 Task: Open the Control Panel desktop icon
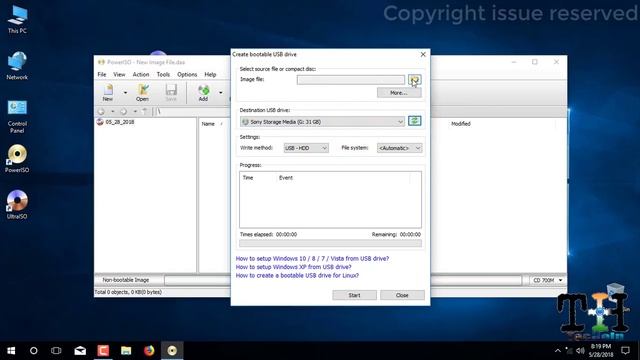click(17, 116)
